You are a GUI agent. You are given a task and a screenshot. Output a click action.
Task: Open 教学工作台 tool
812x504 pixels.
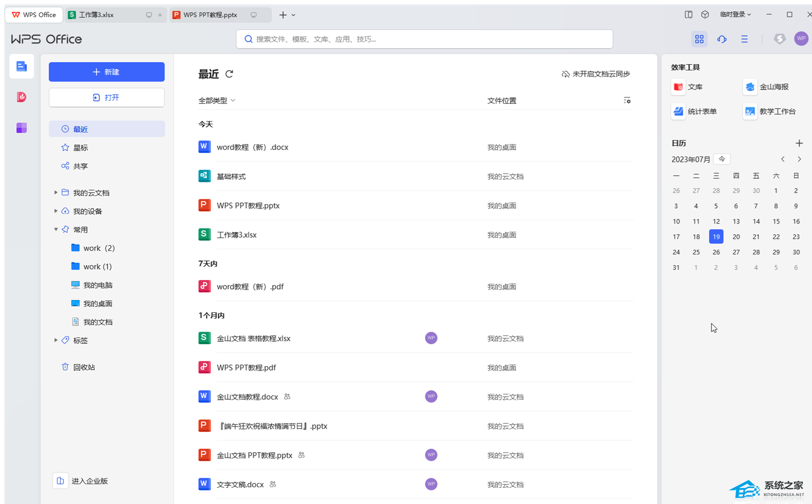click(x=770, y=111)
